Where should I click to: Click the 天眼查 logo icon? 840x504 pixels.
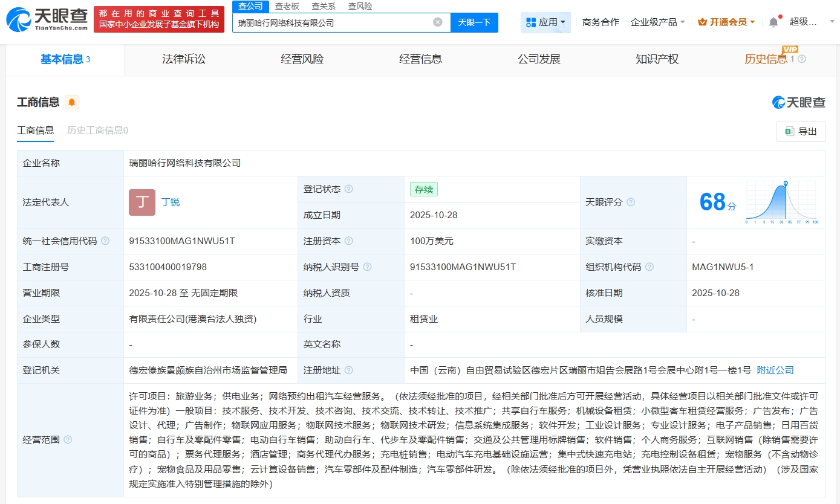[x=18, y=18]
